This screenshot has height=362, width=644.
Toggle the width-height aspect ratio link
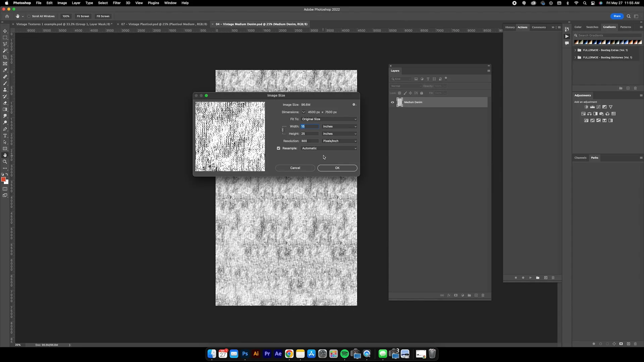tap(283, 130)
